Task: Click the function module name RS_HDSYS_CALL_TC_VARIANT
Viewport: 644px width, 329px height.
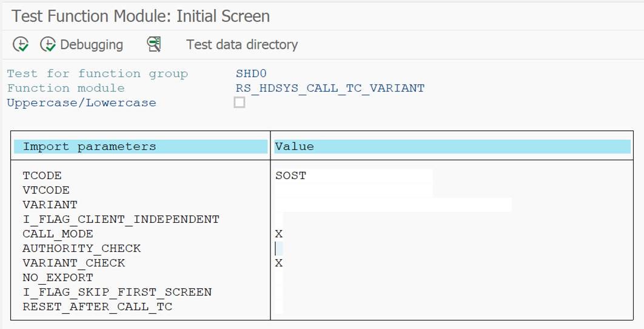Action: 330,88
